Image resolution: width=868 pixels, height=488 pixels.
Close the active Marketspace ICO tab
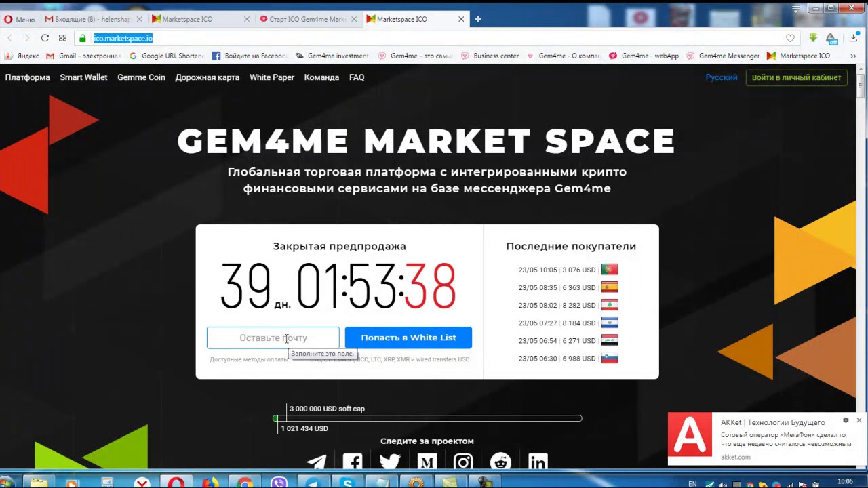tap(461, 19)
